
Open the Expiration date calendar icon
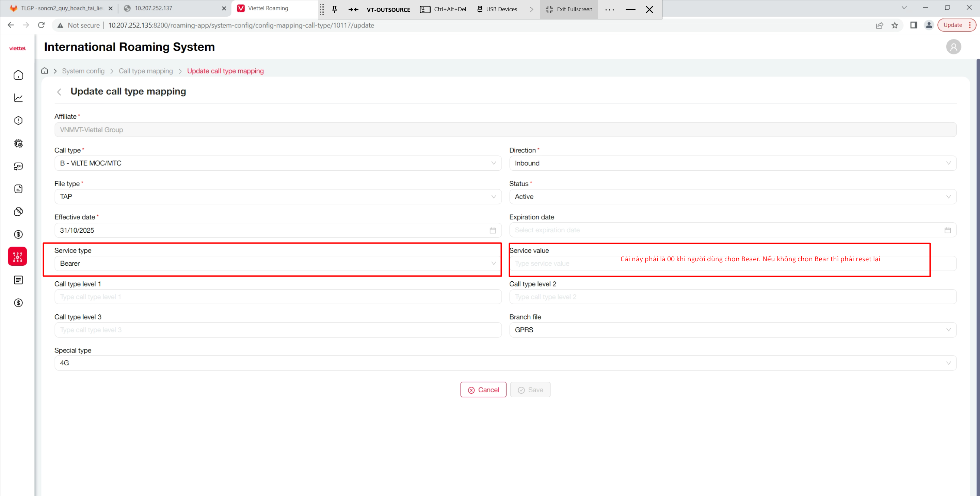coord(947,230)
